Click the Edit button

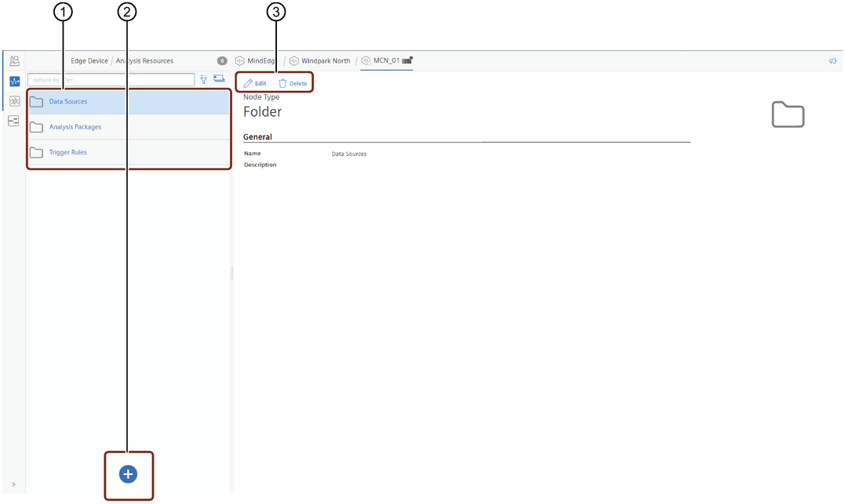tap(255, 83)
